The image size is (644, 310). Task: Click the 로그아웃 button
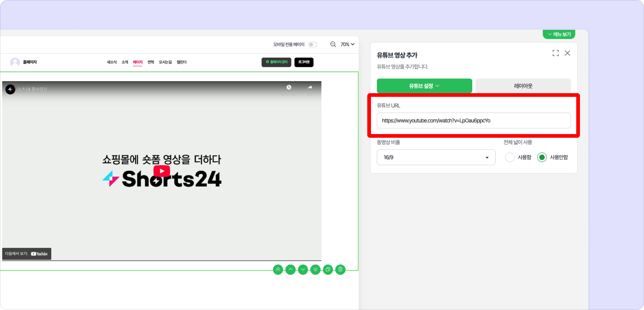pos(304,62)
